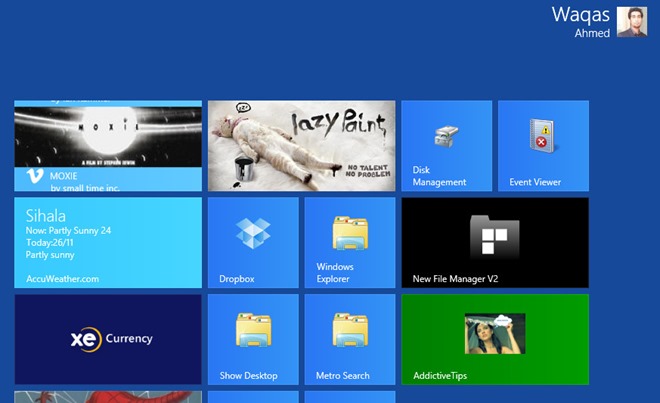Click the Disk Management label
The image size is (660, 403).
[439, 176]
